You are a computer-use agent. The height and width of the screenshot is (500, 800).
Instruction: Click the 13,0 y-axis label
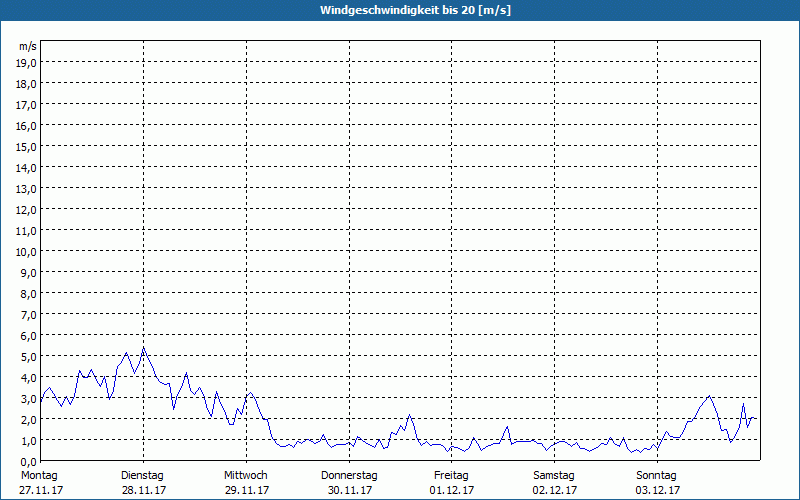27,189
